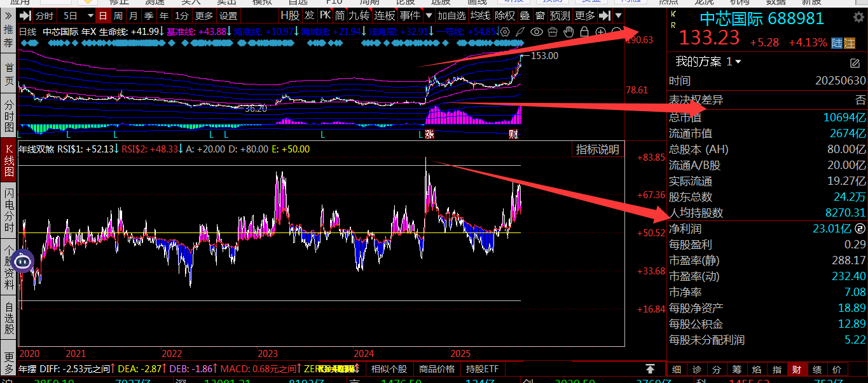Click the 指标说明 button
This screenshot has height=383, width=868.
coord(597,149)
